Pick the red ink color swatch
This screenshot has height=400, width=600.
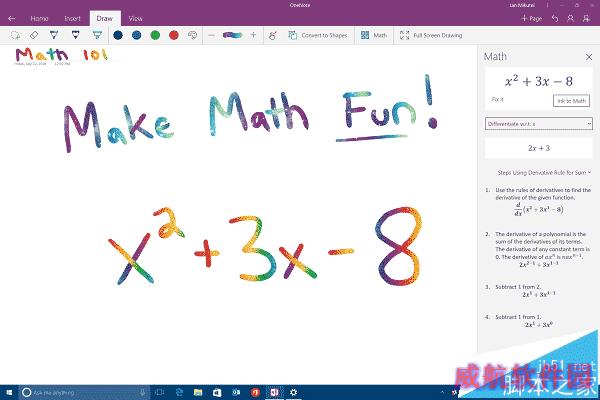point(174,35)
